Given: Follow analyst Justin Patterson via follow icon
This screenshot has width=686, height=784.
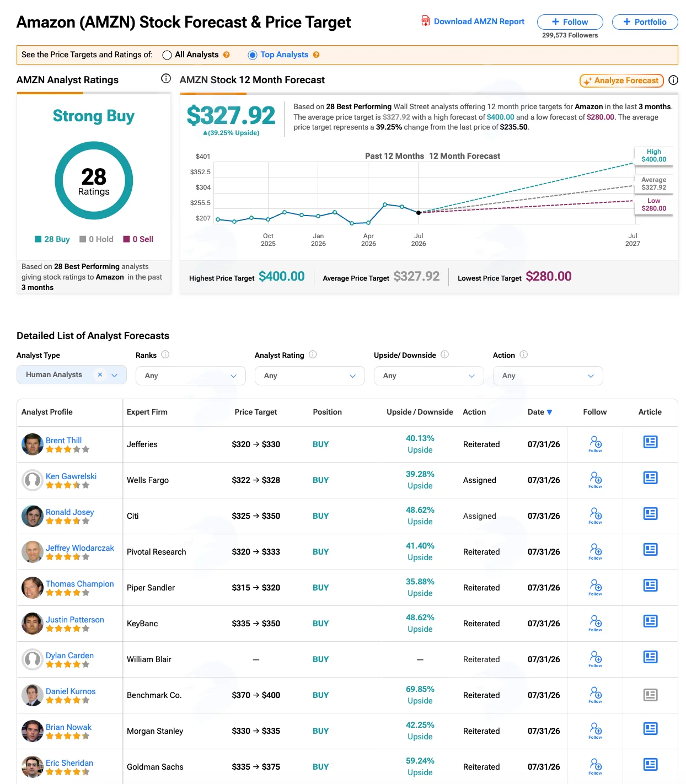Looking at the screenshot, I should (595, 623).
